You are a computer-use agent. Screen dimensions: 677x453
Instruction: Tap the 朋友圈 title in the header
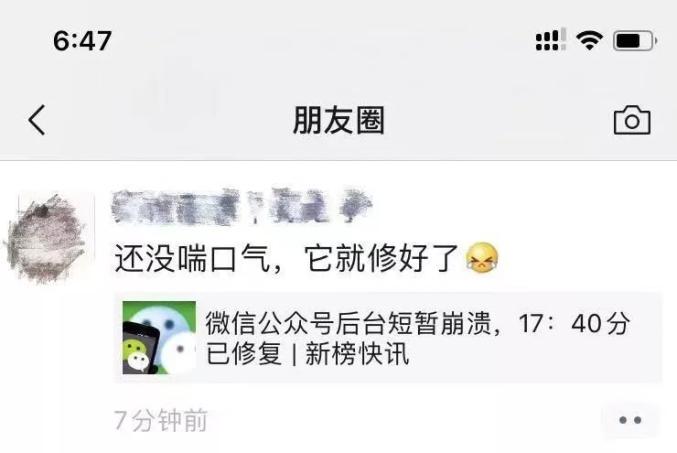coord(338,120)
